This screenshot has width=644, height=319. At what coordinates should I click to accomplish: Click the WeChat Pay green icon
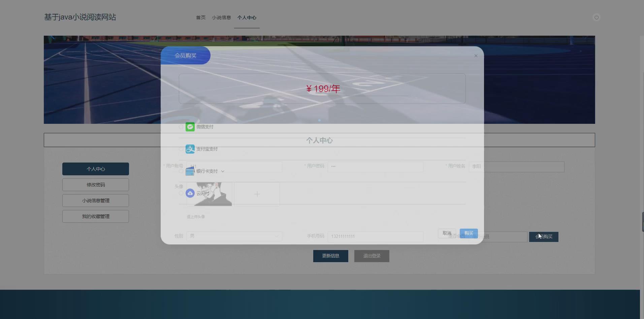point(190,127)
